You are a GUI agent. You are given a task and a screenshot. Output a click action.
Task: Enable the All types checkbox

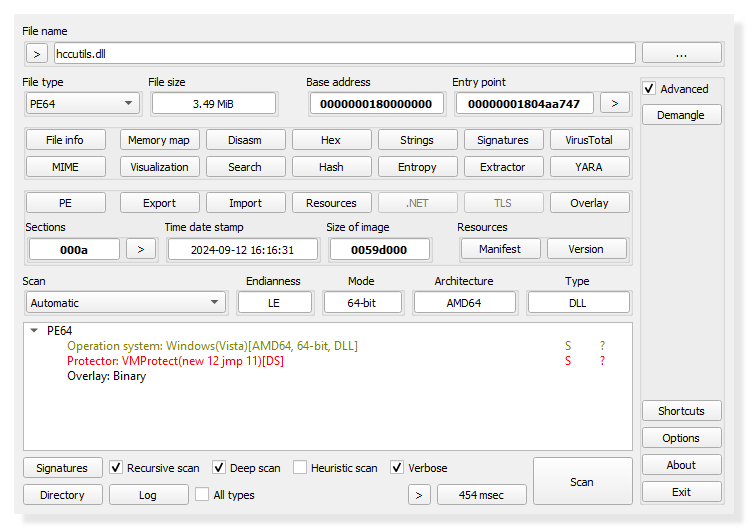pyautogui.click(x=203, y=495)
